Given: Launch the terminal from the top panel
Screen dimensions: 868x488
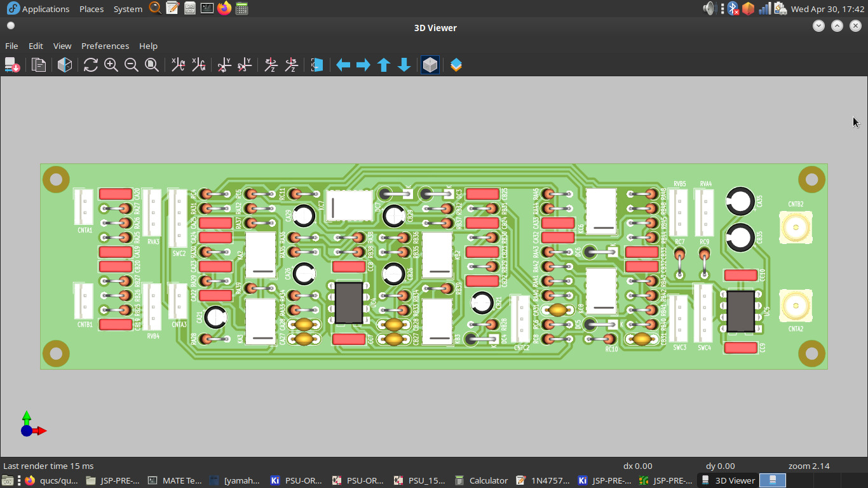Looking at the screenshot, I should pos(207,8).
